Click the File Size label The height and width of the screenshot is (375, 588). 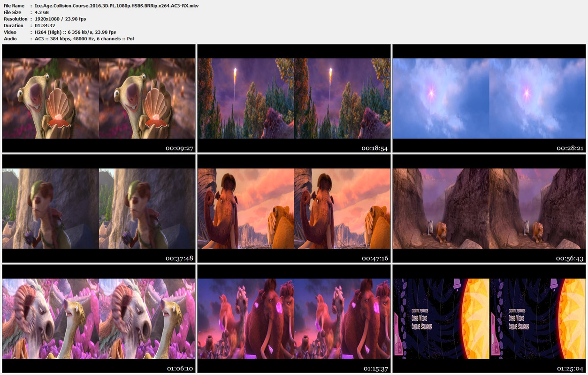[x=13, y=12]
